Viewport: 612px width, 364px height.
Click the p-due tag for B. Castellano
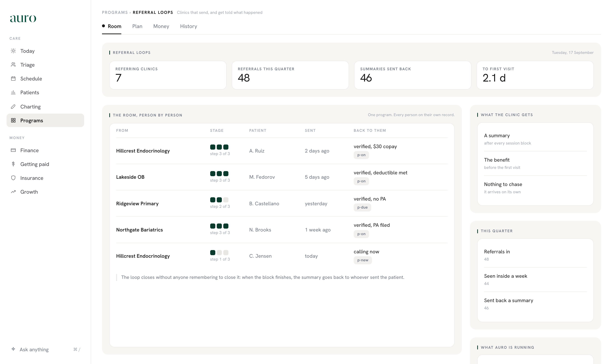pyautogui.click(x=362, y=207)
